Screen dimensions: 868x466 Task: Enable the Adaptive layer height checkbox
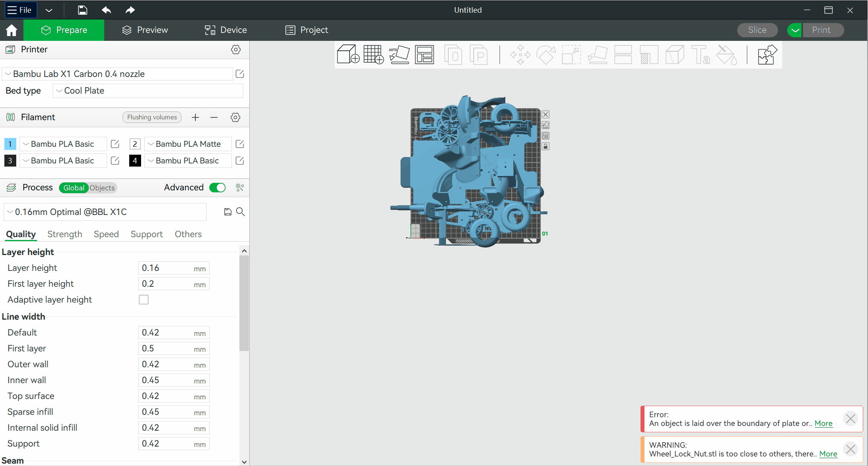[143, 300]
